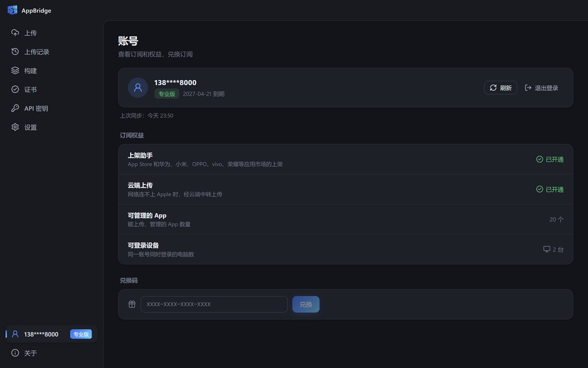588x368 pixels.
Task: Select API 密钥 in the sidebar
Action: 51,108
